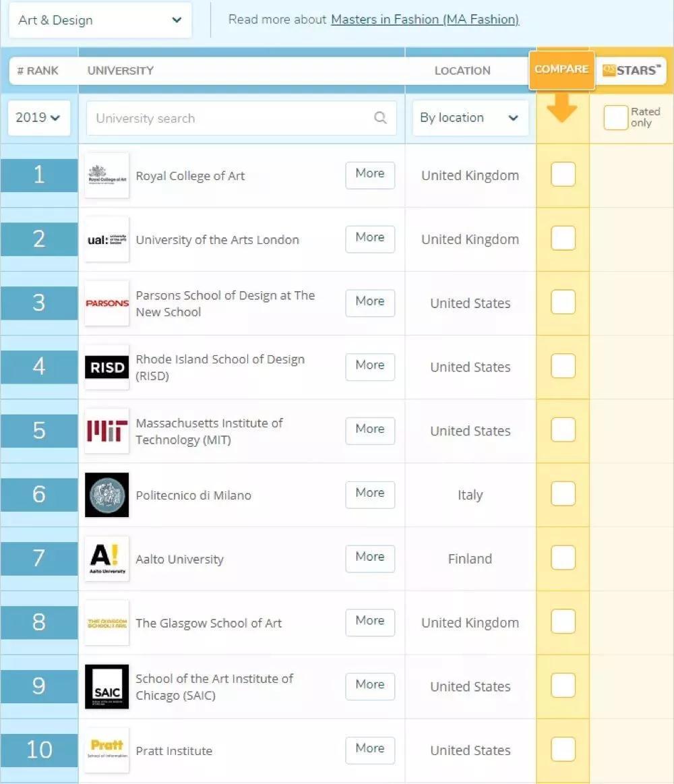Screen dimensions: 674x784
Task: Open Aalto University name link
Action: coord(179,560)
